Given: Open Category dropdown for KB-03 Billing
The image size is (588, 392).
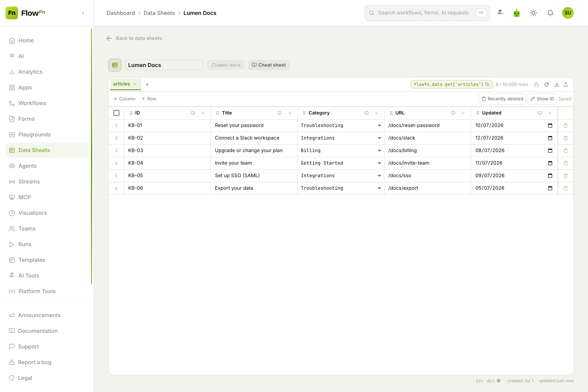Looking at the screenshot, I should click(x=379, y=151).
